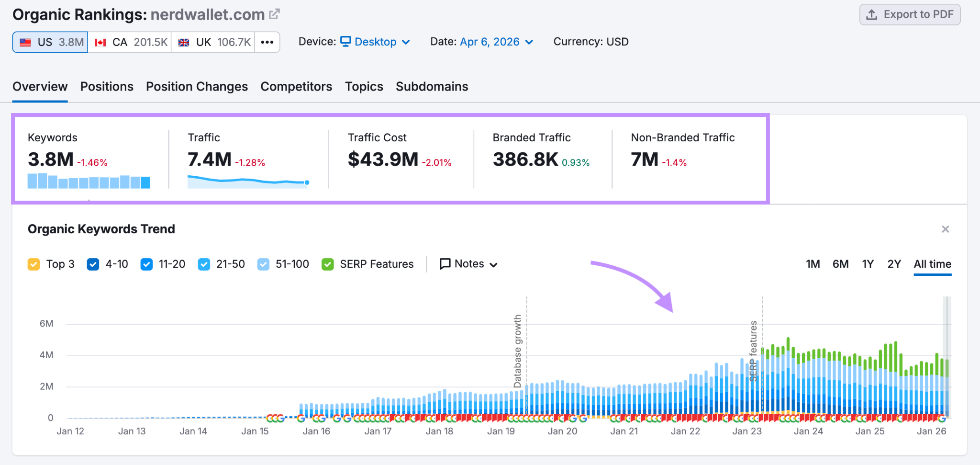Screen dimensions: 980x465
Task: Click the desktop monitor device icon
Action: coord(345,41)
